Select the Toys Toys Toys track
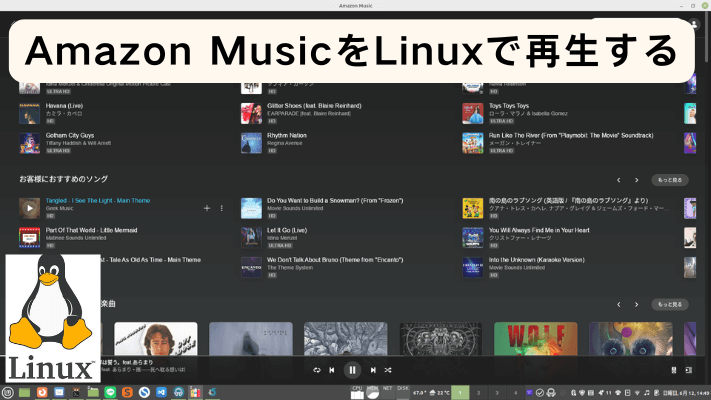Image resolution: width=711 pixels, height=400 pixels. [509, 106]
